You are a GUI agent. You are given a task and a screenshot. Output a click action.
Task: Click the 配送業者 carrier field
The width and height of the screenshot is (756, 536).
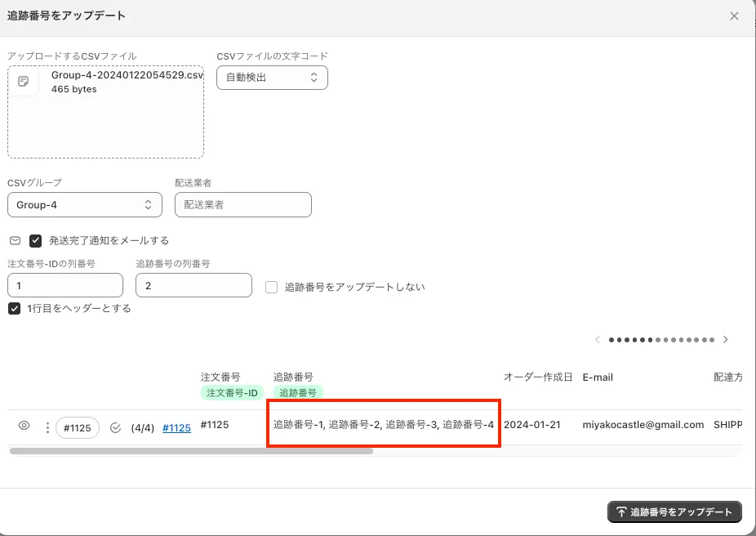tap(242, 205)
